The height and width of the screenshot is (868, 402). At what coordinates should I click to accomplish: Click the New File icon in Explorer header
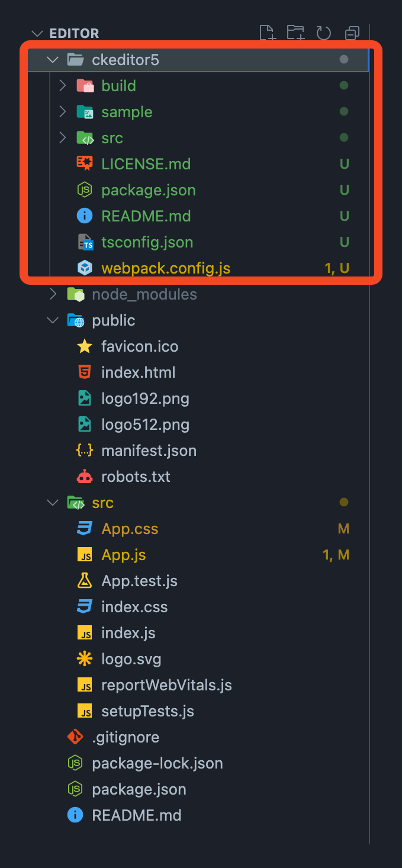tap(268, 33)
